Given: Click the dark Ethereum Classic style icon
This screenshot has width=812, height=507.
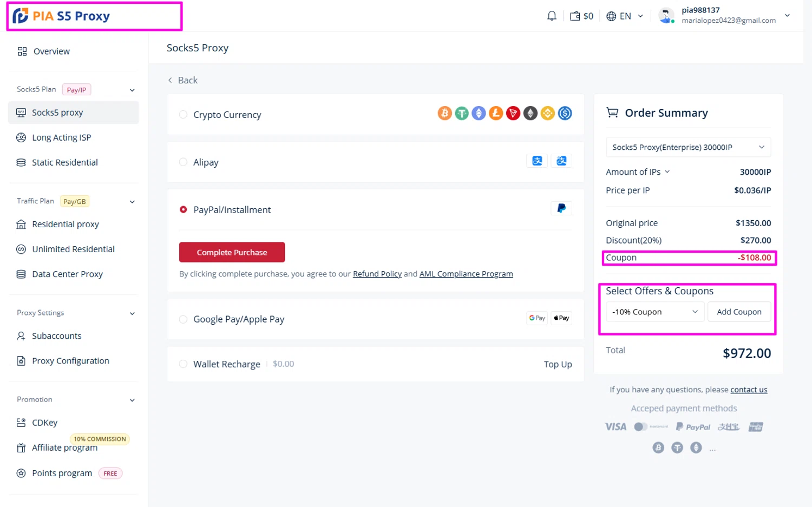Looking at the screenshot, I should point(531,113).
